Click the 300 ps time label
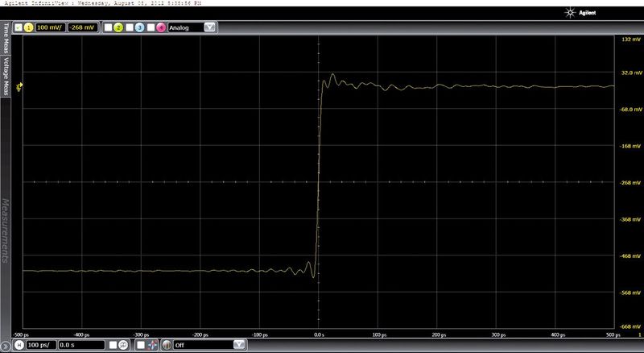The width and height of the screenshot is (644, 353). [497, 335]
